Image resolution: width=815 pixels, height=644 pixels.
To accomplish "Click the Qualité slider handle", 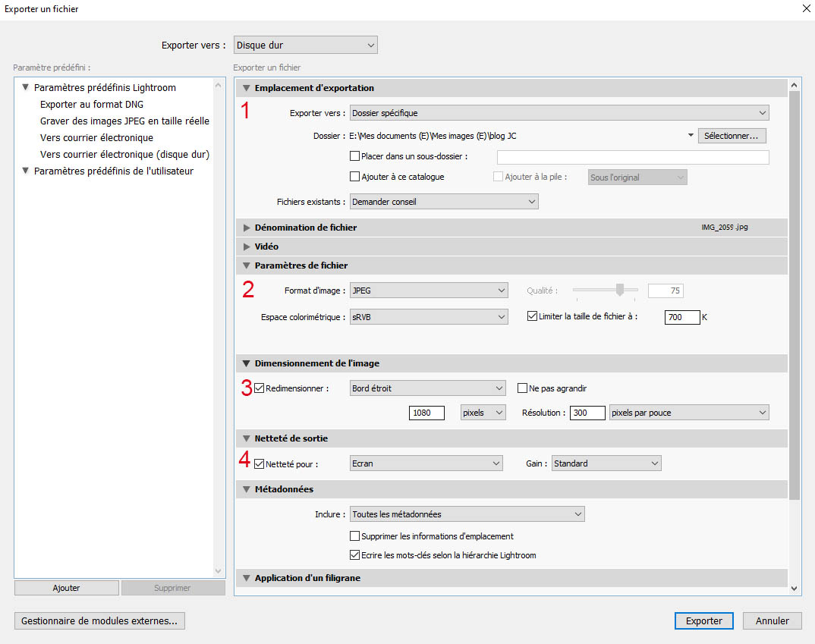I will coord(621,290).
